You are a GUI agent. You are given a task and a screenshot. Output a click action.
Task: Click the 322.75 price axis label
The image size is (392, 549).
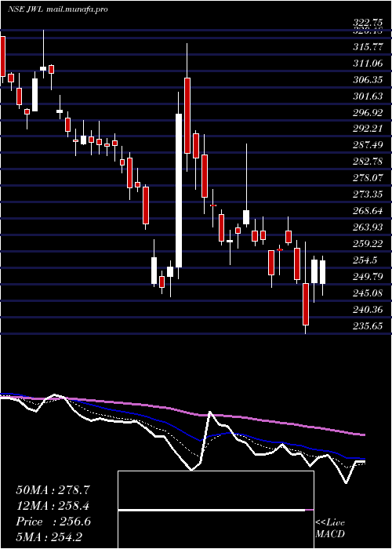[x=368, y=24]
